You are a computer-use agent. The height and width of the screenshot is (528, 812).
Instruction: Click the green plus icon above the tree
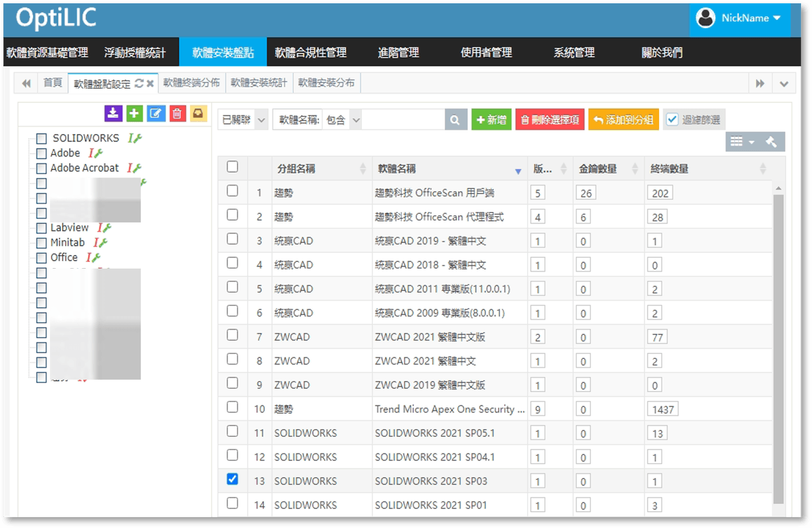(135, 114)
